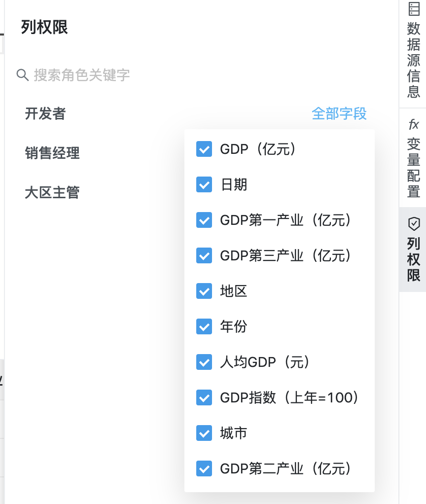
Task: Uncheck the 年份 field
Action: click(204, 326)
